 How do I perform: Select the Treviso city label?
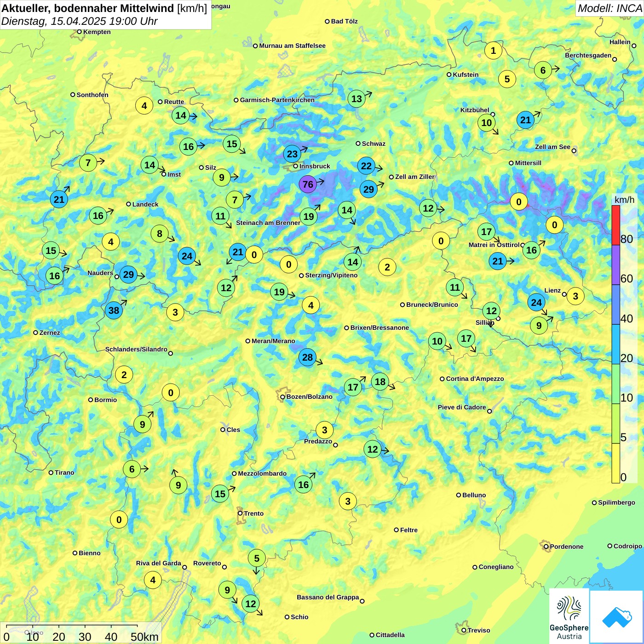pyautogui.click(x=478, y=630)
